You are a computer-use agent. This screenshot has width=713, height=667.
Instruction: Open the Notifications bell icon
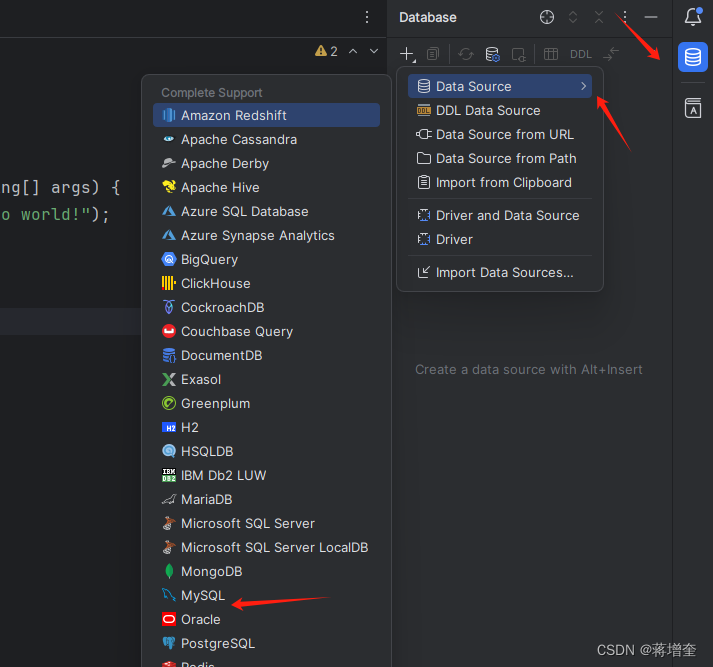click(x=693, y=17)
